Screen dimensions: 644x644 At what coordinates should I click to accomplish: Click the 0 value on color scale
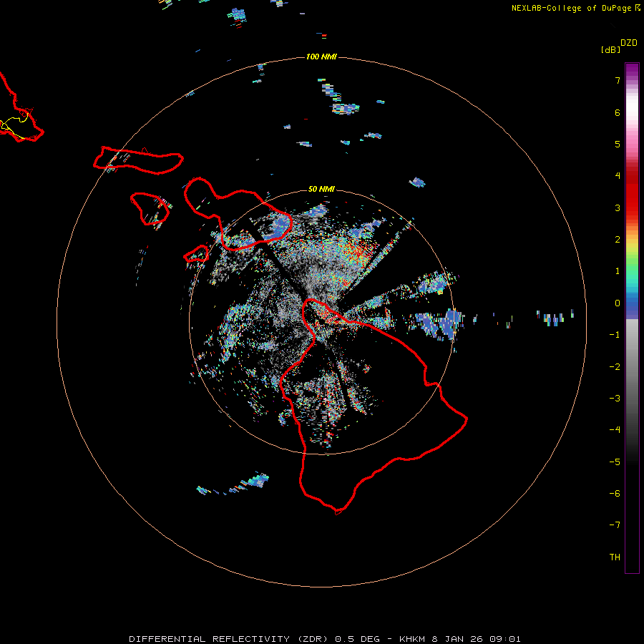pyautogui.click(x=618, y=303)
